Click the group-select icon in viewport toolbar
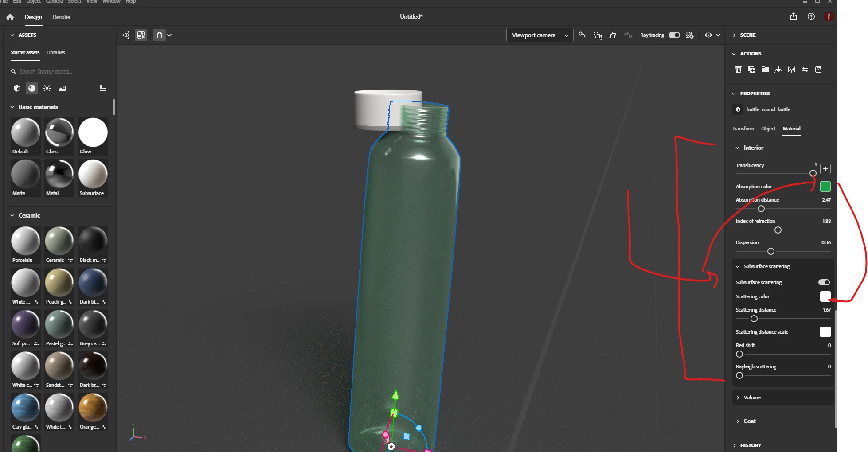 [x=126, y=35]
